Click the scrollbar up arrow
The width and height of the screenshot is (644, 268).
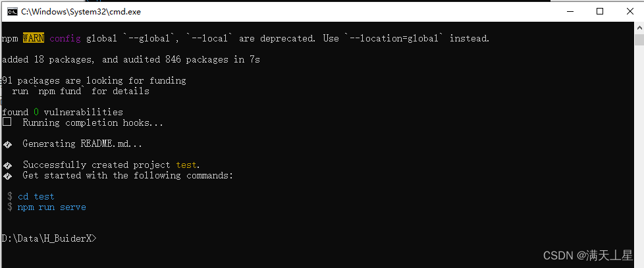tap(639, 27)
